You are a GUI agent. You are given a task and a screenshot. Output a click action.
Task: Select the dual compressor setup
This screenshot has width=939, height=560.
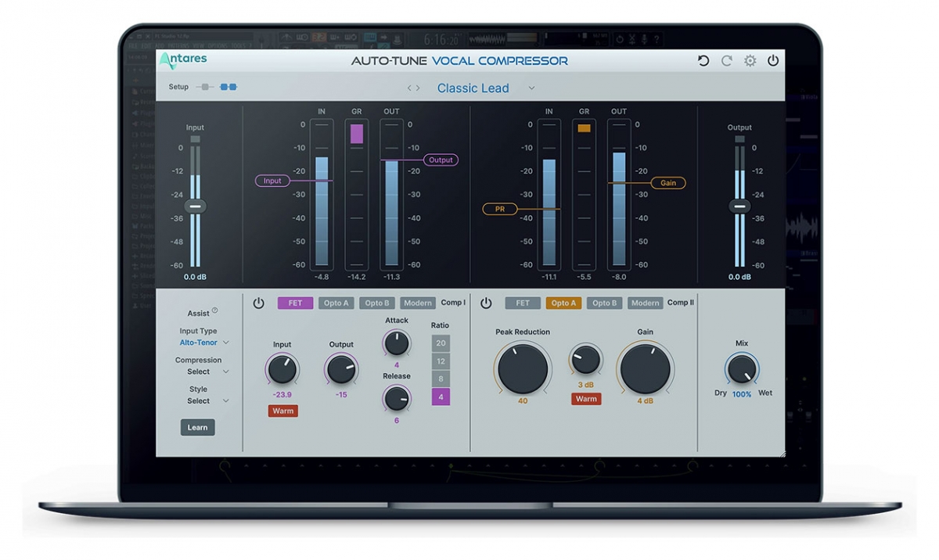coord(228,87)
